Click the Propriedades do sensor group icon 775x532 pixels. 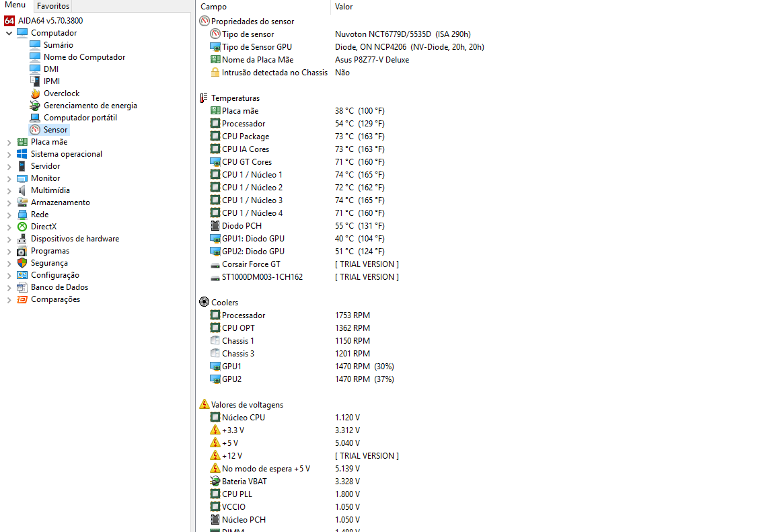[204, 22]
